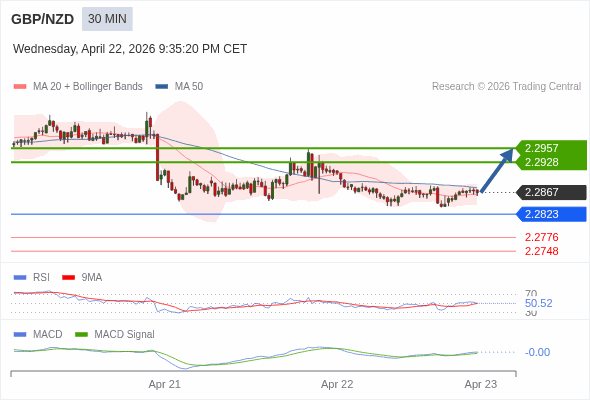Select the GBP/NZD pair title

point(43,19)
